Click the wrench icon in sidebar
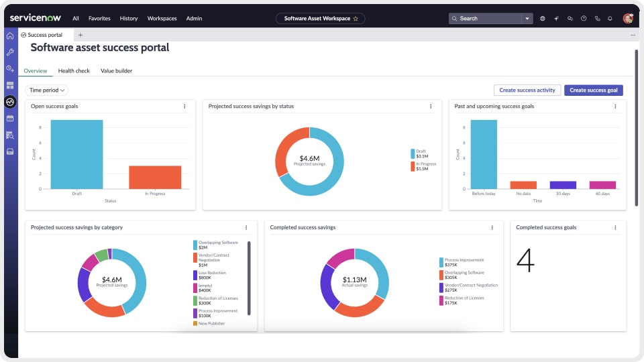This screenshot has width=644, height=362. pos(10,52)
